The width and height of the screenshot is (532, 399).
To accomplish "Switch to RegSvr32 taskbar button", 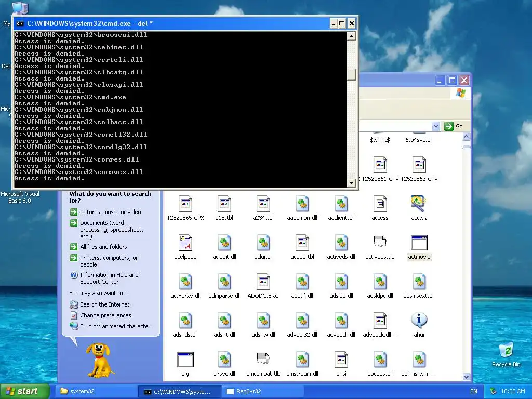I will coord(262,391).
